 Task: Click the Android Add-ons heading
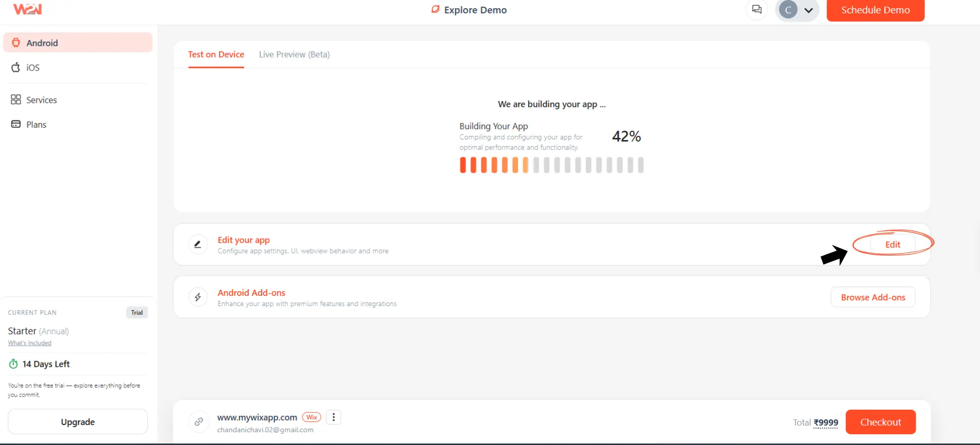(251, 293)
